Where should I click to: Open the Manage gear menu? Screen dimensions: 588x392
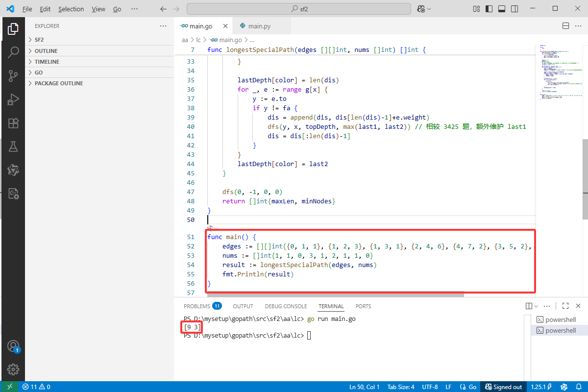pos(13,369)
